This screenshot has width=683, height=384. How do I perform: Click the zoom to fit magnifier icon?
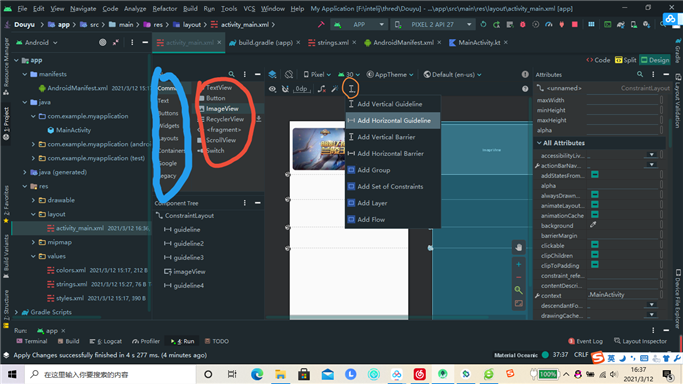[x=518, y=290]
